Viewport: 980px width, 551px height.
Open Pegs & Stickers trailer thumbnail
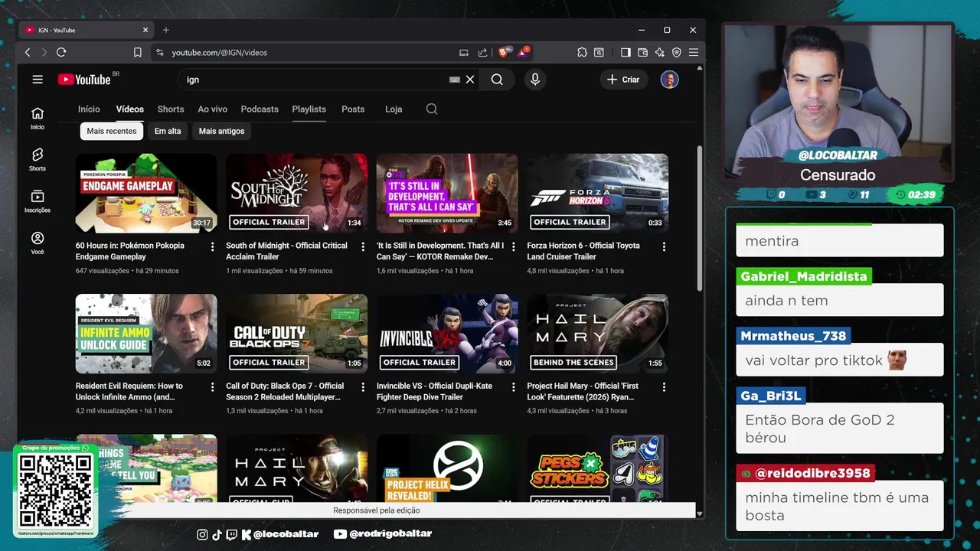click(598, 468)
